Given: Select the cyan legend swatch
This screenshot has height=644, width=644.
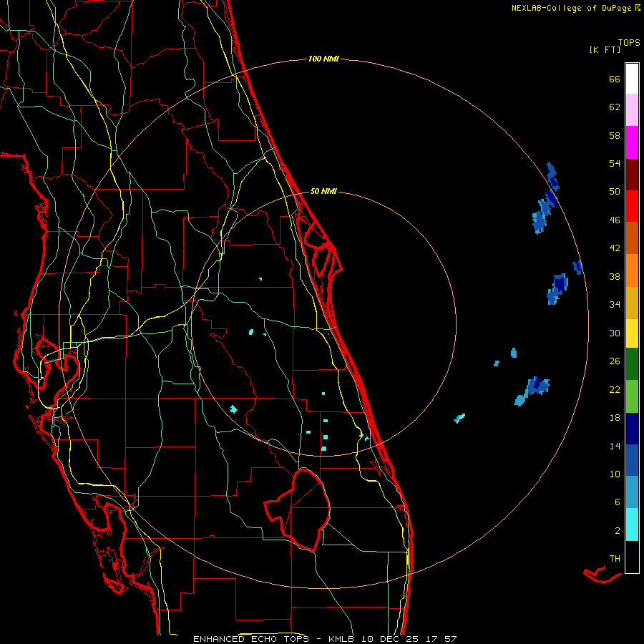Looking at the screenshot, I should tap(632, 525).
